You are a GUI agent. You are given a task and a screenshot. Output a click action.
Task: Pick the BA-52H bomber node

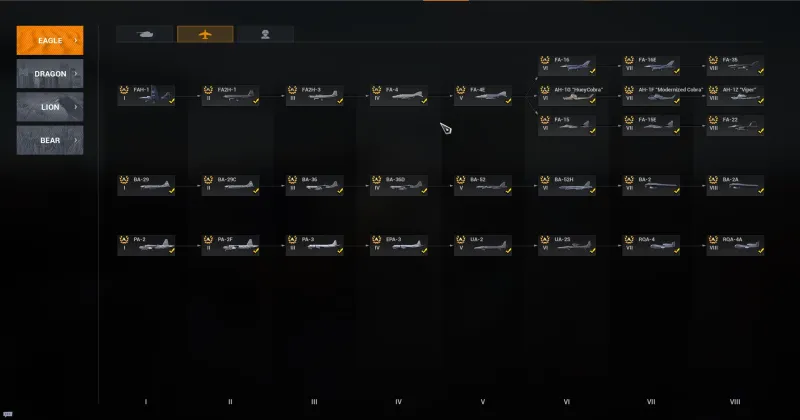point(567,185)
